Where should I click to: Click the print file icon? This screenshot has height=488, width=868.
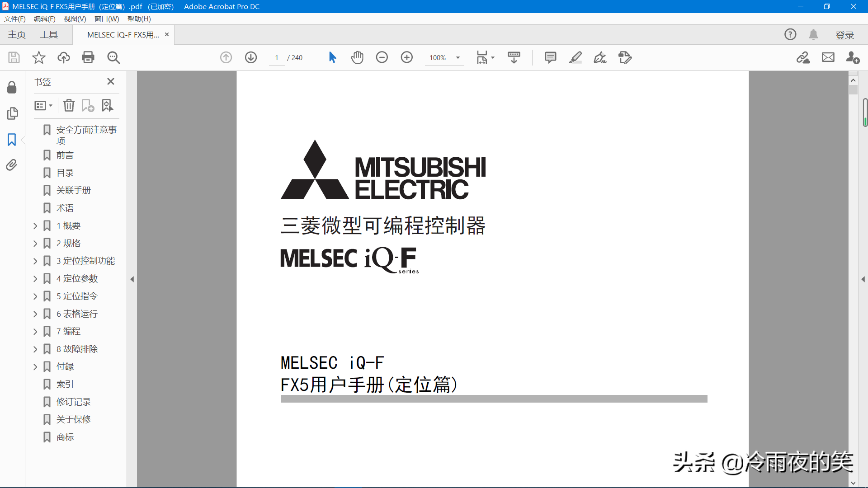coord(88,57)
